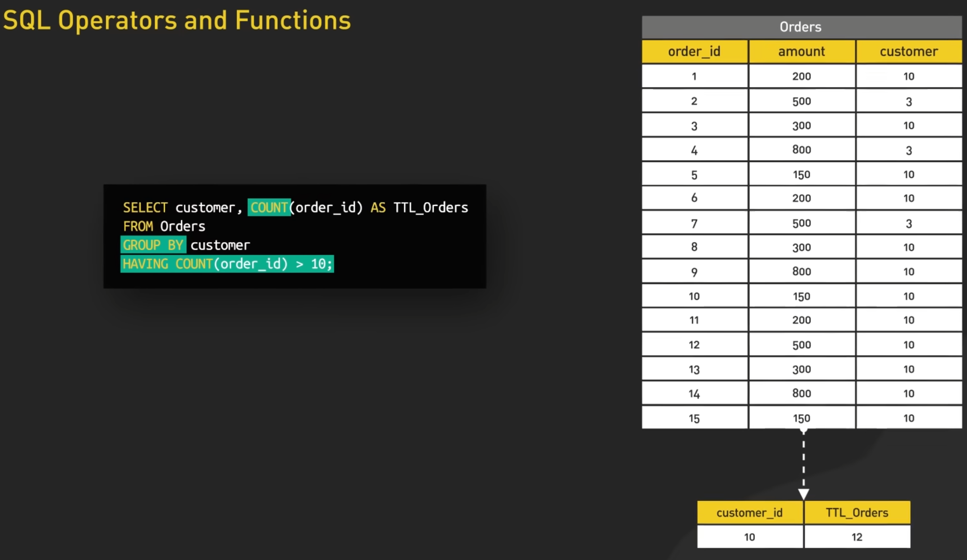Click the FROM keyword in the query
Viewport: 967px width, 560px height.
138,226
